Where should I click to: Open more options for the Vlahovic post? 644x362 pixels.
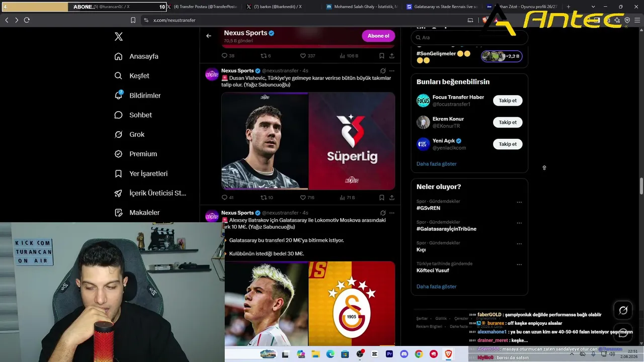tap(392, 71)
